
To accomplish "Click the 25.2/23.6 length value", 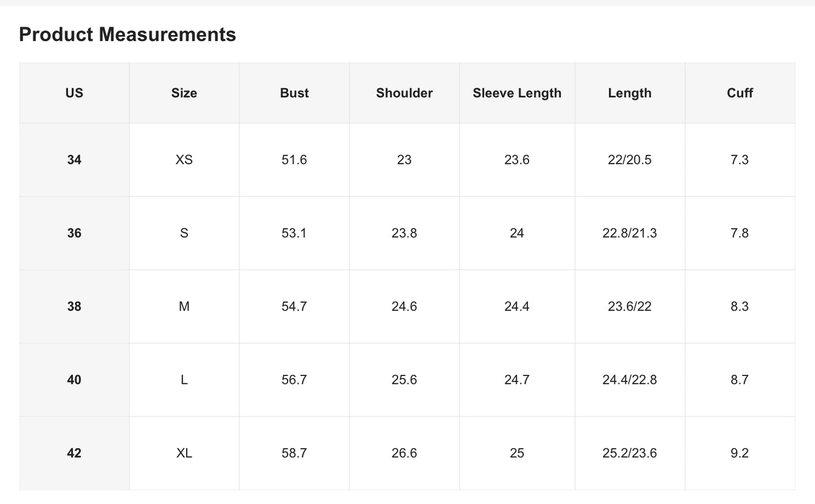I will (x=630, y=453).
